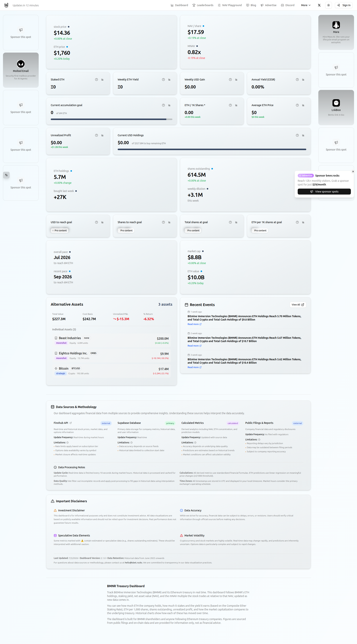Open the Dashboard nav item
357x644 pixels.
(179, 5)
